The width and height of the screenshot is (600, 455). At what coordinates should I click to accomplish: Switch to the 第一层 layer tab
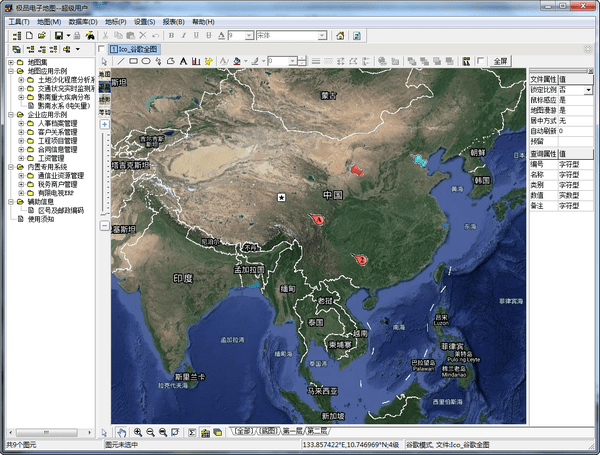coord(292,432)
